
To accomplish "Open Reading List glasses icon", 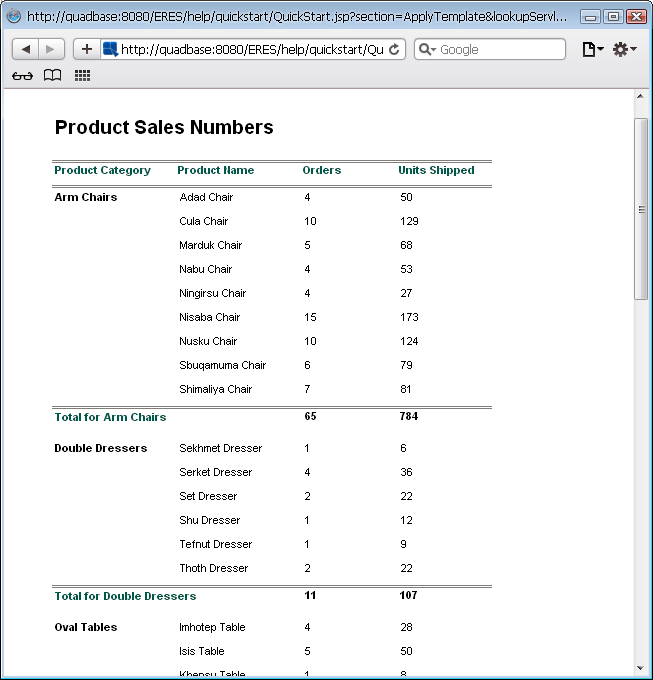I will coord(22,76).
